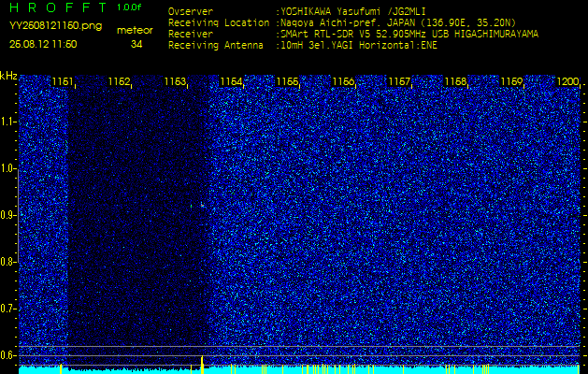Click the HROFFT title text
The height and width of the screenshot is (374, 588).
58,7
